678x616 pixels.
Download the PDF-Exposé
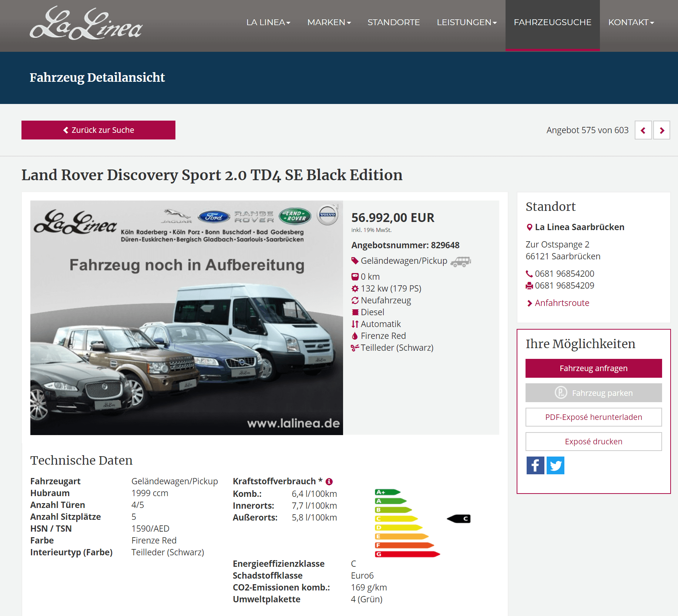pyautogui.click(x=594, y=417)
